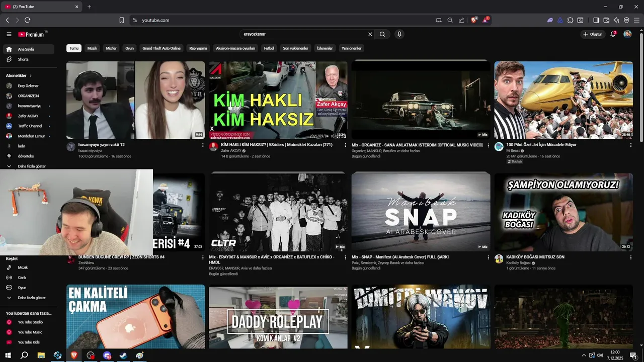Open options menu for ORGANIZE mix
The height and width of the screenshot is (362, 644).
point(488,145)
